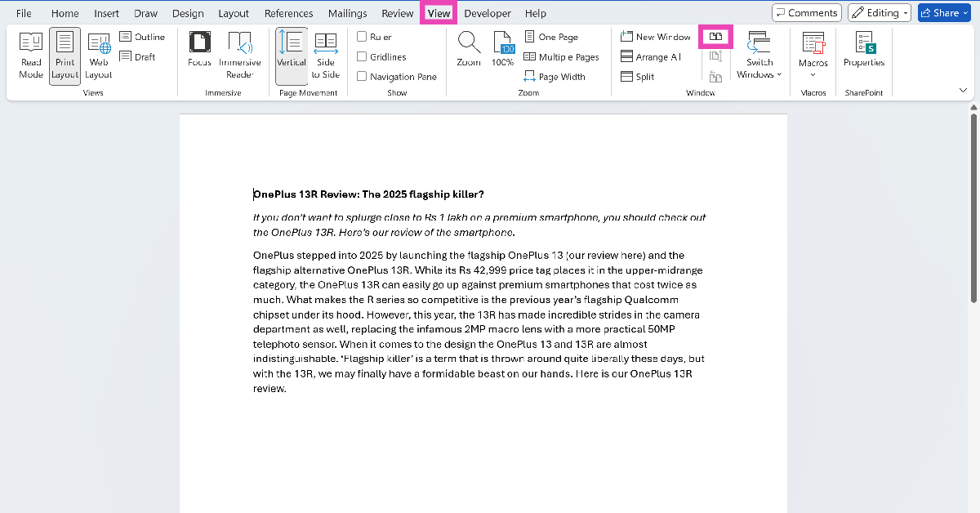Choose One Page zoom
Screen dimensions: 980x513
[x=551, y=37]
